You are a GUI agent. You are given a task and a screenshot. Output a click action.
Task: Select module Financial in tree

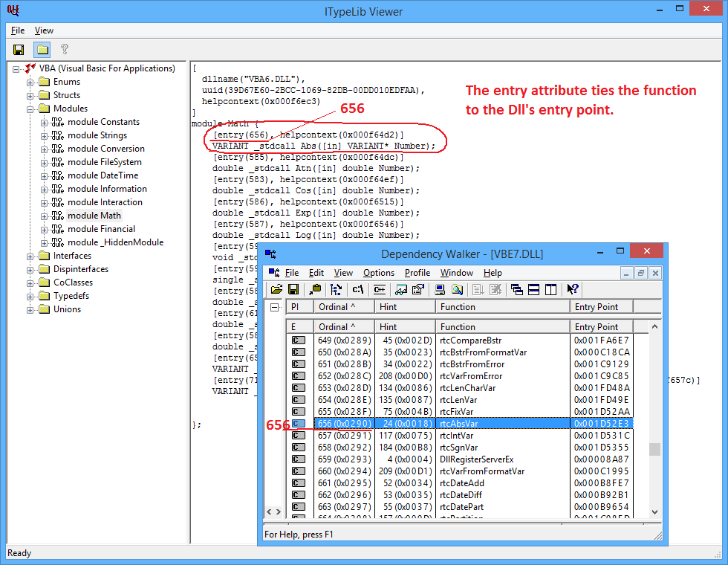[x=101, y=229]
